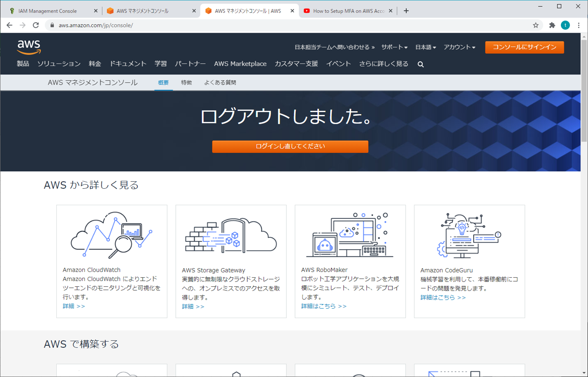Image resolution: width=588 pixels, height=377 pixels.
Task: Click the Amazon CloudWatch card title
Action: click(91, 270)
